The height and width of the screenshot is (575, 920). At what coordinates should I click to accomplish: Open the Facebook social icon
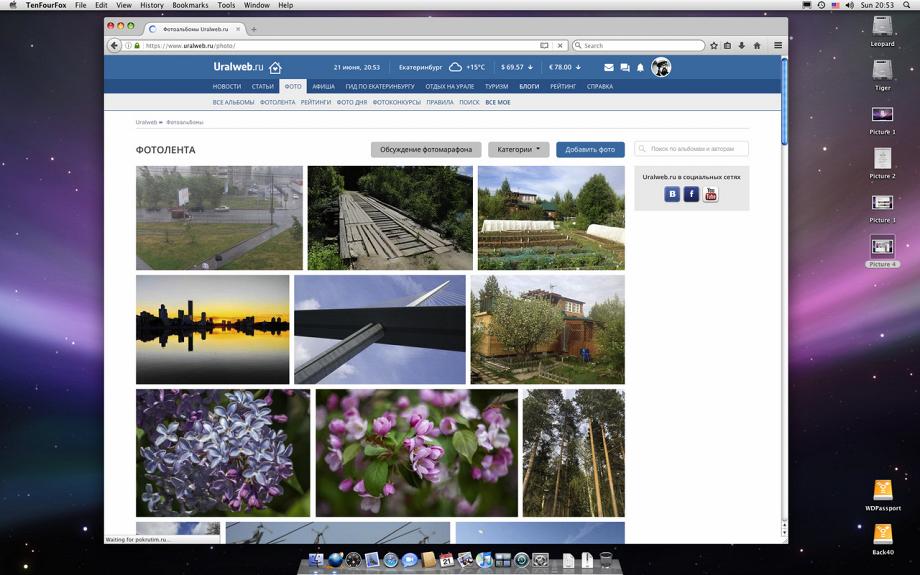(x=691, y=194)
